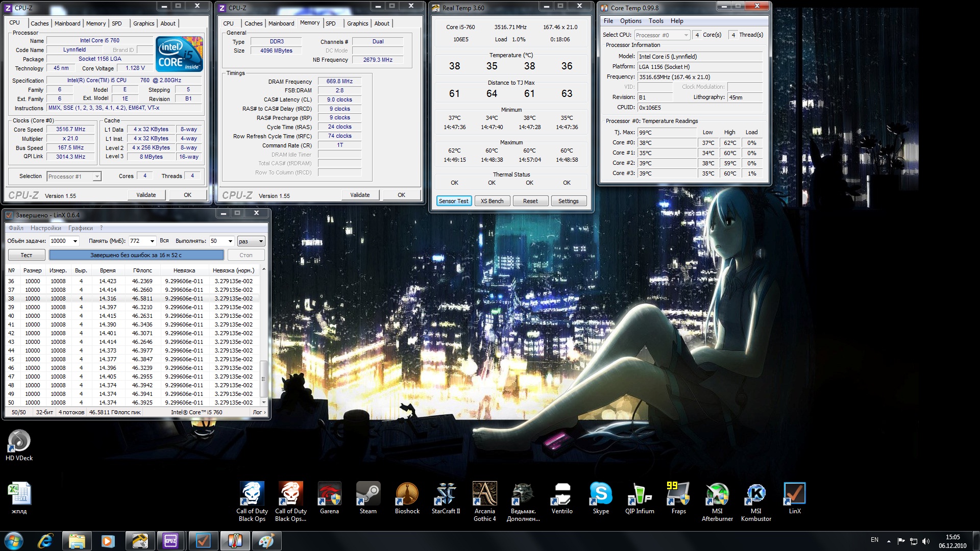Open the LinX desktop shortcut
This screenshot has width=980, height=551.
(x=795, y=498)
